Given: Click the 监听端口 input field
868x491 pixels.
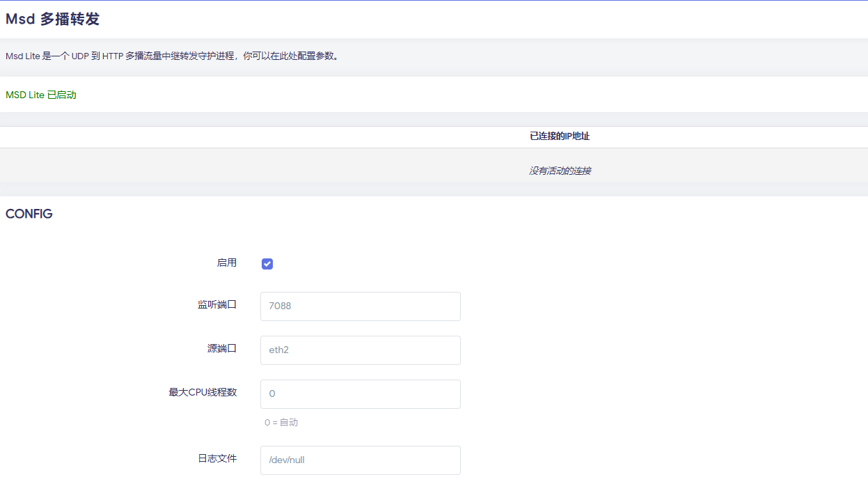Looking at the screenshot, I should pos(360,306).
